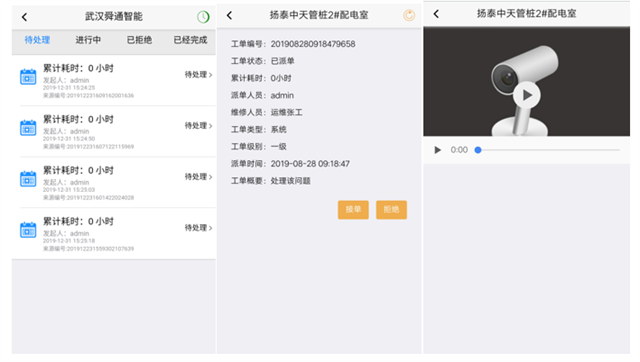This screenshot has height=362, width=640.
Task: Click source number 201912231607122115969
Action: [x=100, y=147]
